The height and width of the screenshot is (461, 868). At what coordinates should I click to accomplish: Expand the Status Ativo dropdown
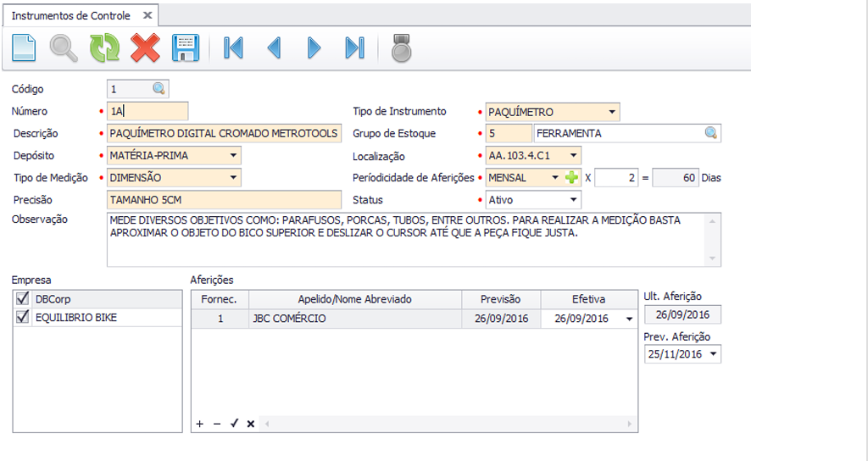pos(573,200)
